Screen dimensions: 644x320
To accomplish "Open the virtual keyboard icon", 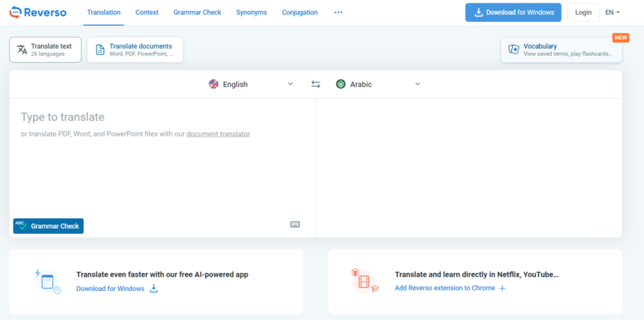I will [x=295, y=224].
